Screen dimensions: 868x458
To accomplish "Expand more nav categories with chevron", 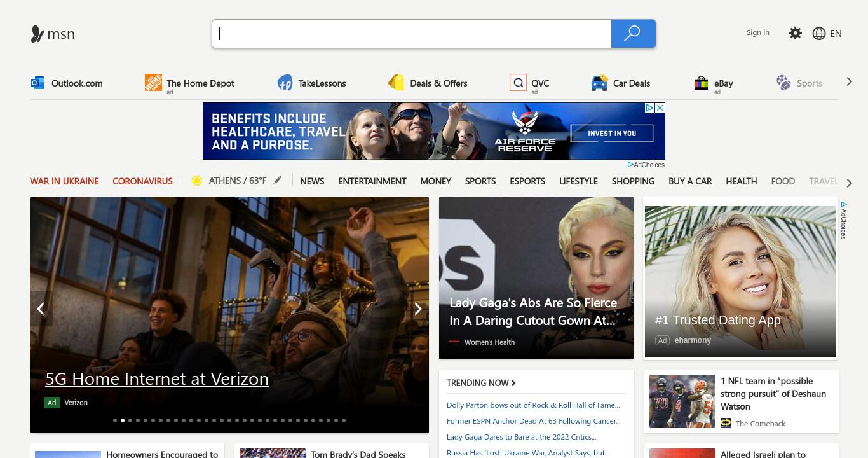I will tap(850, 183).
